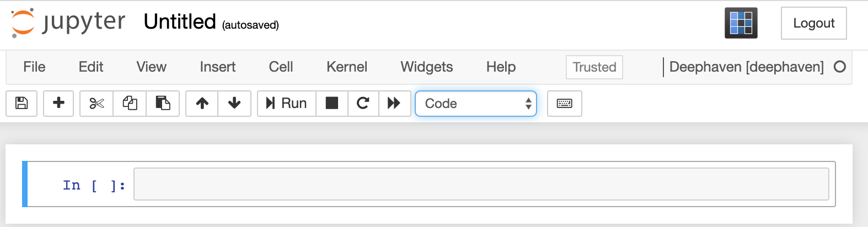Cut selected cells with the scissors icon
This screenshot has width=868, height=227.
(97, 104)
